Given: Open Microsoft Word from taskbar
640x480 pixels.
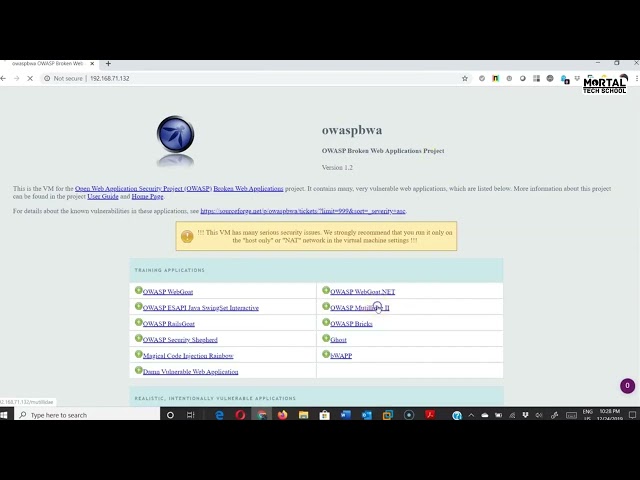Looking at the screenshot, I should (x=345, y=415).
